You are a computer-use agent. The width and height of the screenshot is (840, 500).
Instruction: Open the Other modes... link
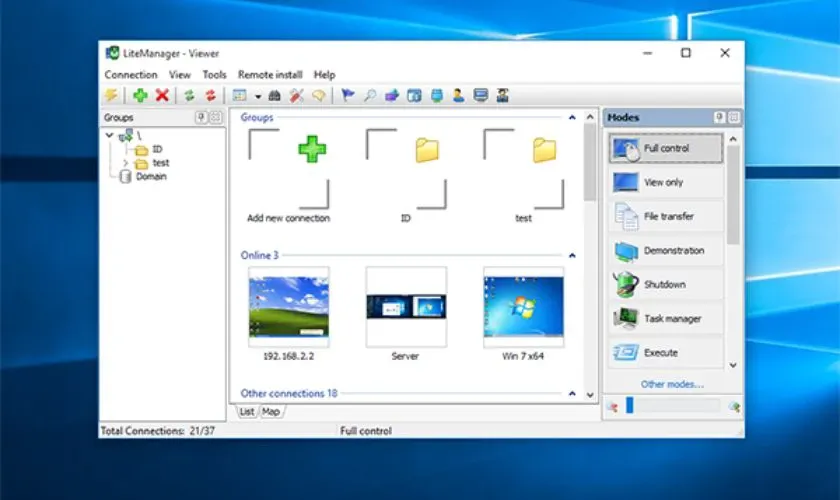pyautogui.click(x=672, y=384)
